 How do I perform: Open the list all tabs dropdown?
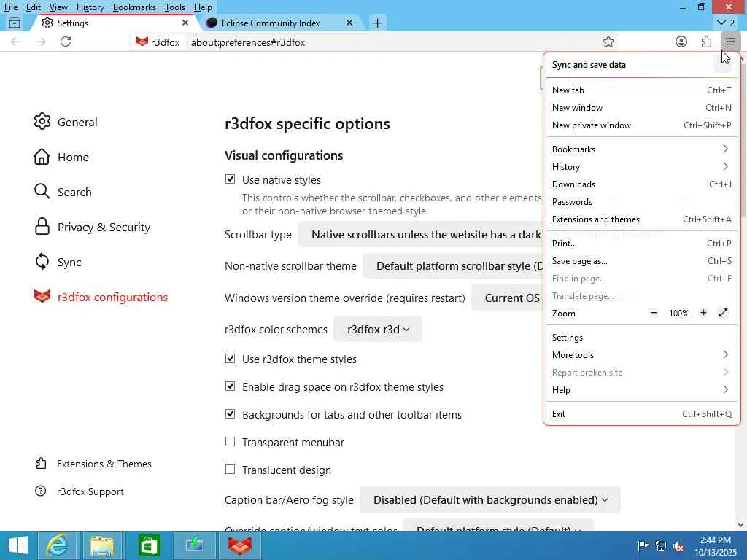click(726, 23)
